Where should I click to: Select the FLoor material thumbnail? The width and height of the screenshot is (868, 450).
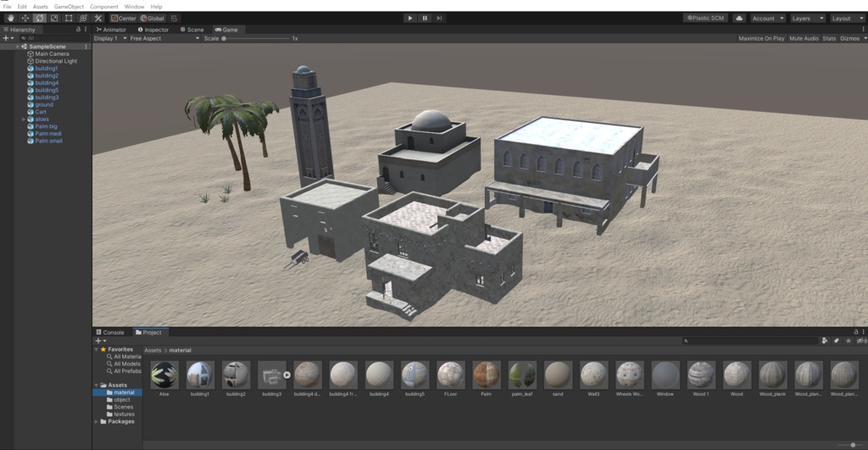pyautogui.click(x=451, y=375)
